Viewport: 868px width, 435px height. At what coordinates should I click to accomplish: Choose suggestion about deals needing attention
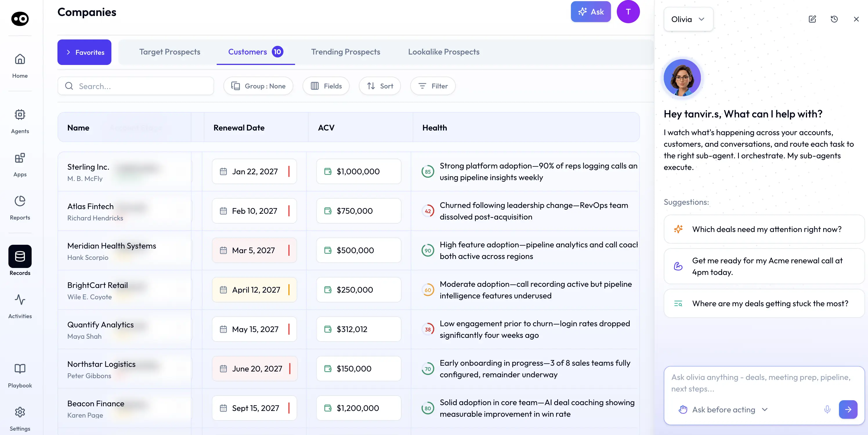point(764,229)
